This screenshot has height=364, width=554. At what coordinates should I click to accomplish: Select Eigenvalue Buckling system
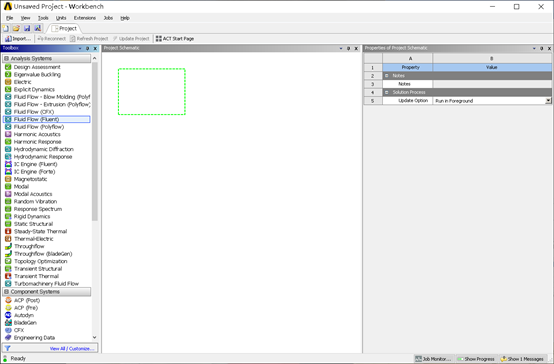[x=37, y=75]
